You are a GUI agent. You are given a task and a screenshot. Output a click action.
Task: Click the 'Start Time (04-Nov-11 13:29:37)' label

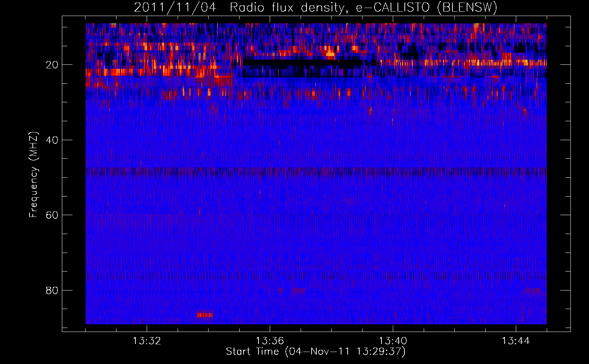316,352
